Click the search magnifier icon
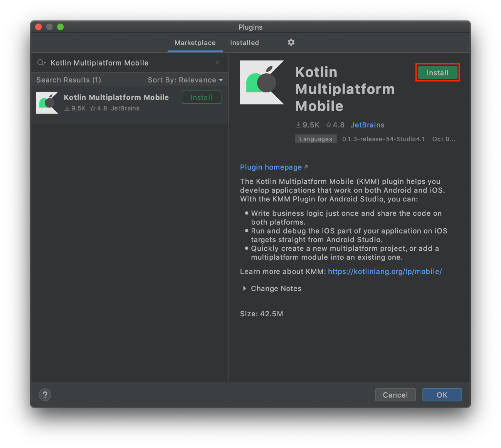This screenshot has height=448, width=501. (x=41, y=63)
